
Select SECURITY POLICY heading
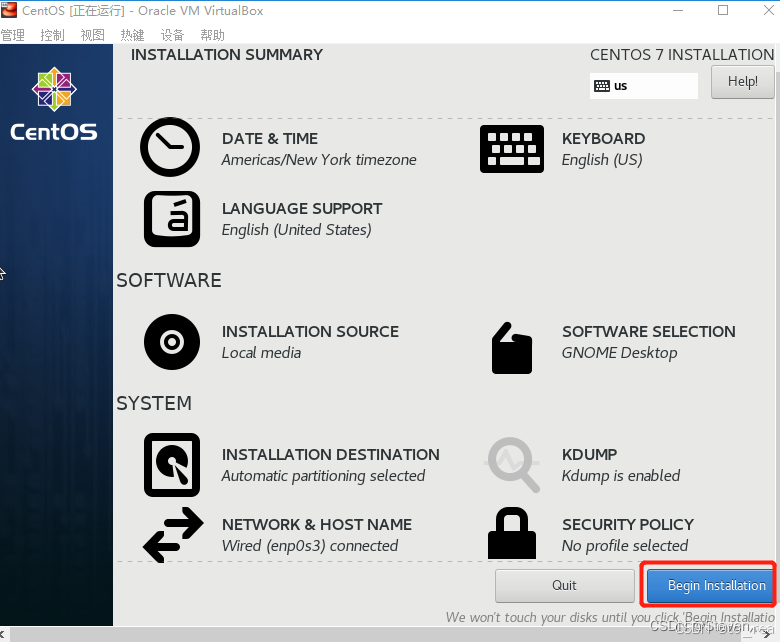628,525
